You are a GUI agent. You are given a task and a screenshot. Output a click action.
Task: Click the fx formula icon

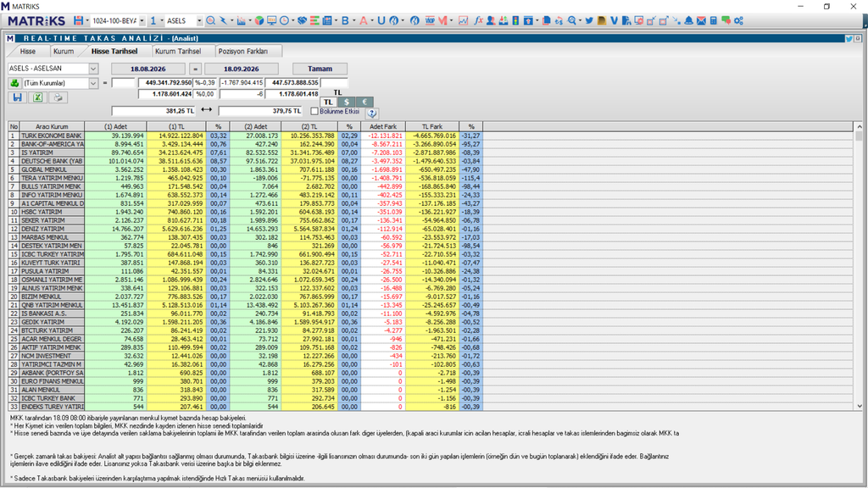[x=478, y=20]
